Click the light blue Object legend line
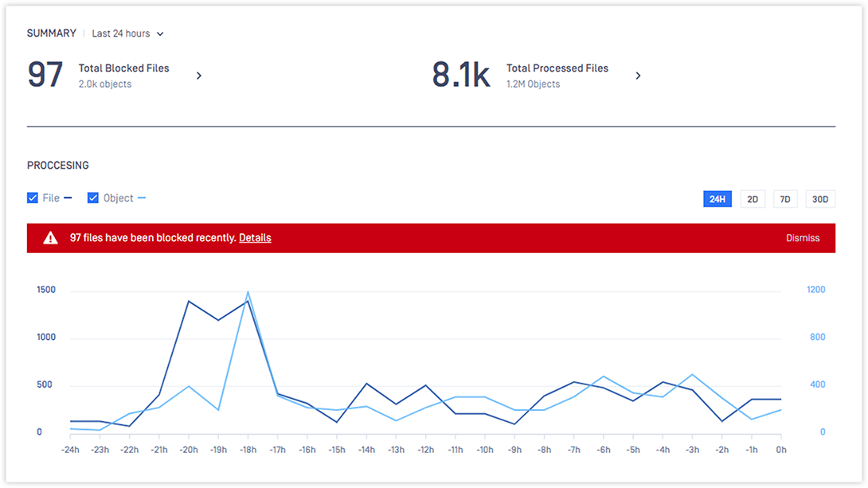868x488 pixels. tap(140, 197)
